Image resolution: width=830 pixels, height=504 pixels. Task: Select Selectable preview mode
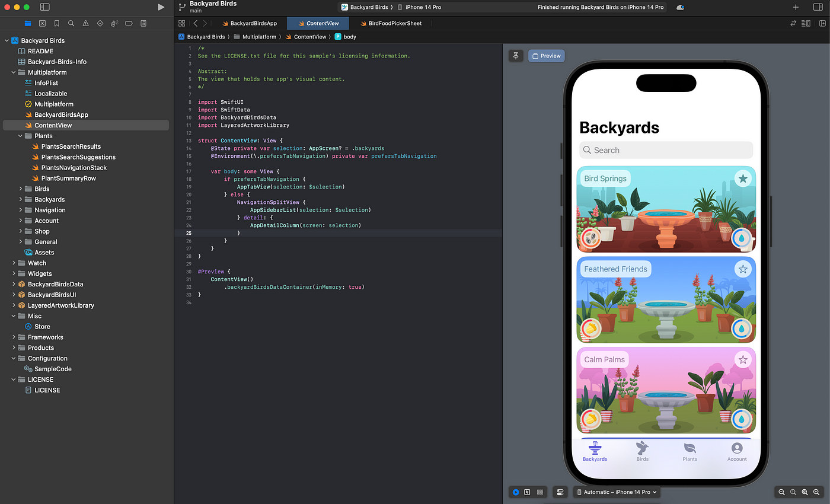pos(528,492)
